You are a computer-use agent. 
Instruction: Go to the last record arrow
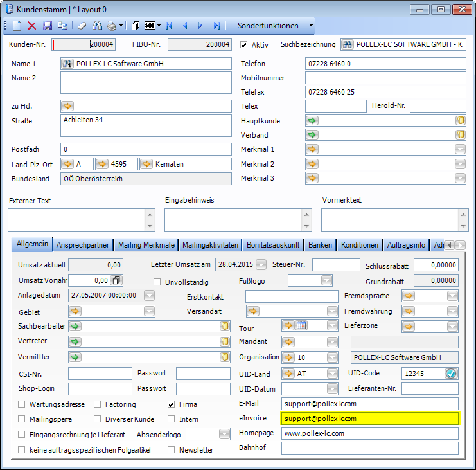click(216, 26)
